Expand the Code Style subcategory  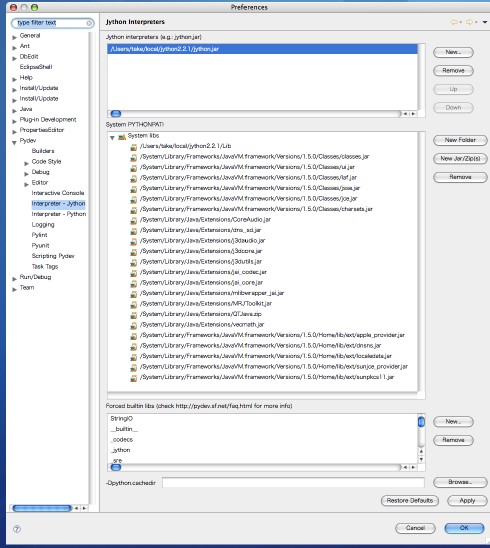click(27, 163)
